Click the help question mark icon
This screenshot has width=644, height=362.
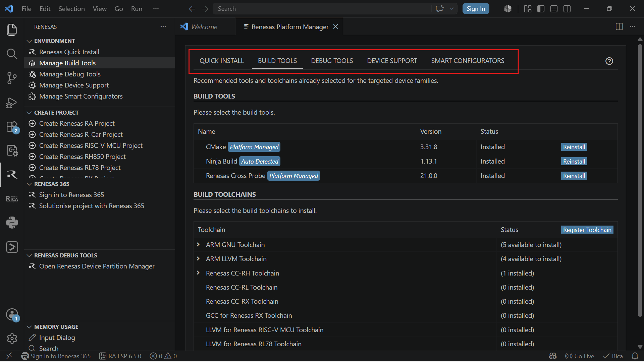609,61
